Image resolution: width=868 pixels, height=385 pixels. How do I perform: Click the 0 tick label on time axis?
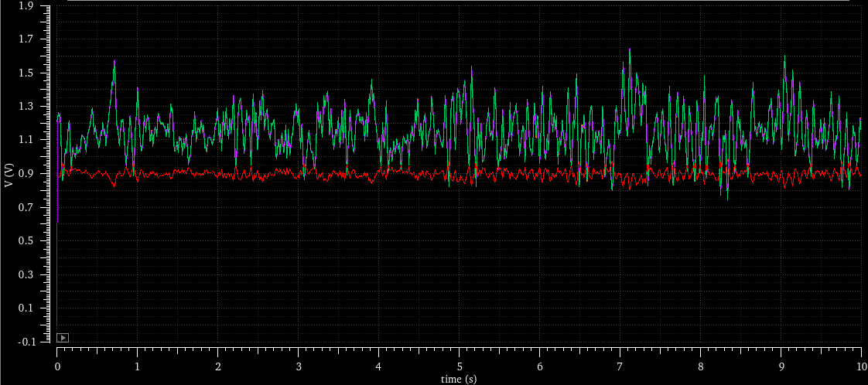pyautogui.click(x=57, y=366)
